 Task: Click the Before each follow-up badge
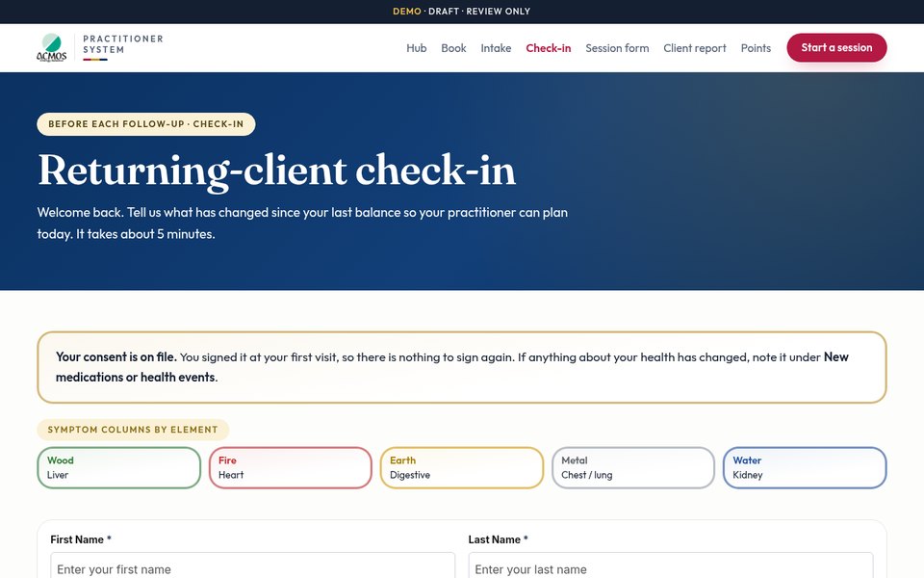click(x=146, y=124)
